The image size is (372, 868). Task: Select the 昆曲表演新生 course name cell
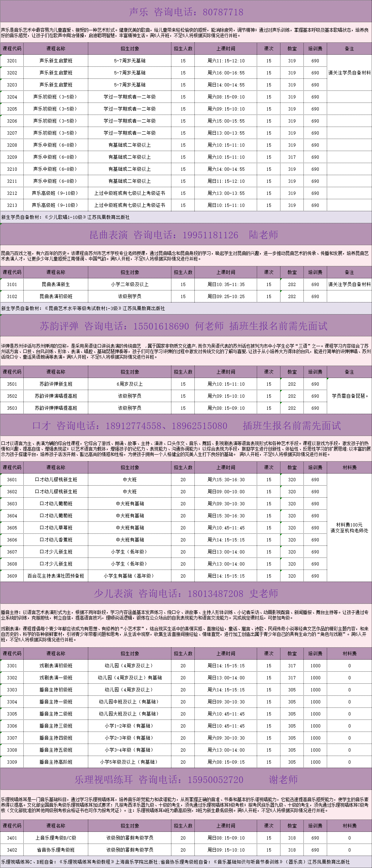pyautogui.click(x=56, y=285)
